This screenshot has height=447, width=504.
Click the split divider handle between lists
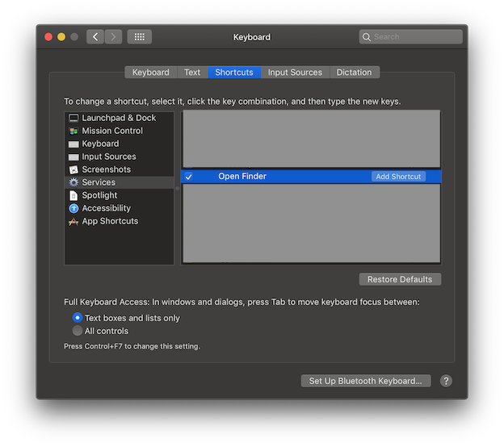(x=177, y=189)
